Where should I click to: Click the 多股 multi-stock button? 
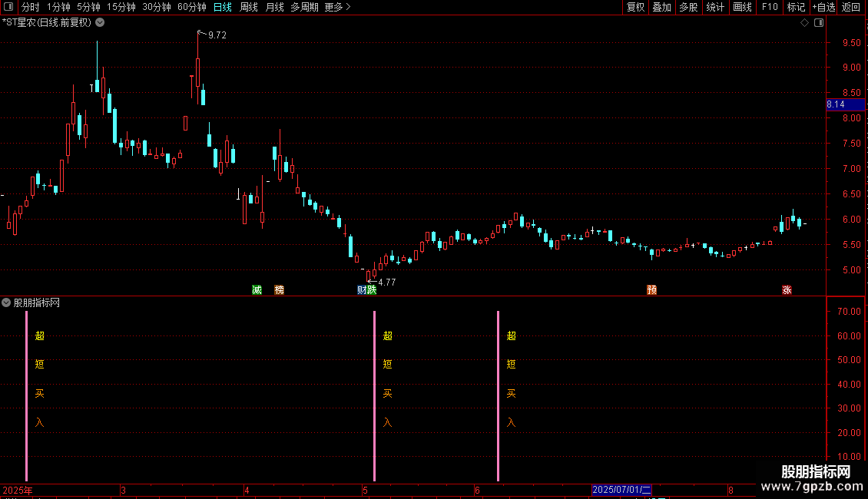coord(688,7)
